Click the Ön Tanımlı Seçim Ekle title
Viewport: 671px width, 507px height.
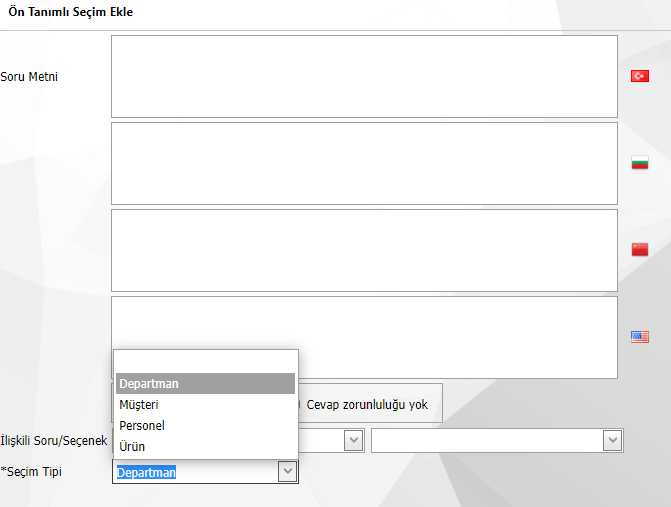coord(71,12)
